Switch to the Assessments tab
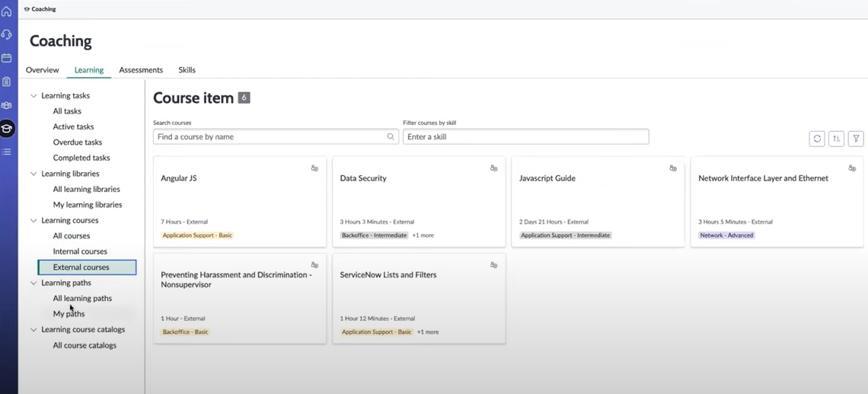The image size is (868, 394). point(141,70)
